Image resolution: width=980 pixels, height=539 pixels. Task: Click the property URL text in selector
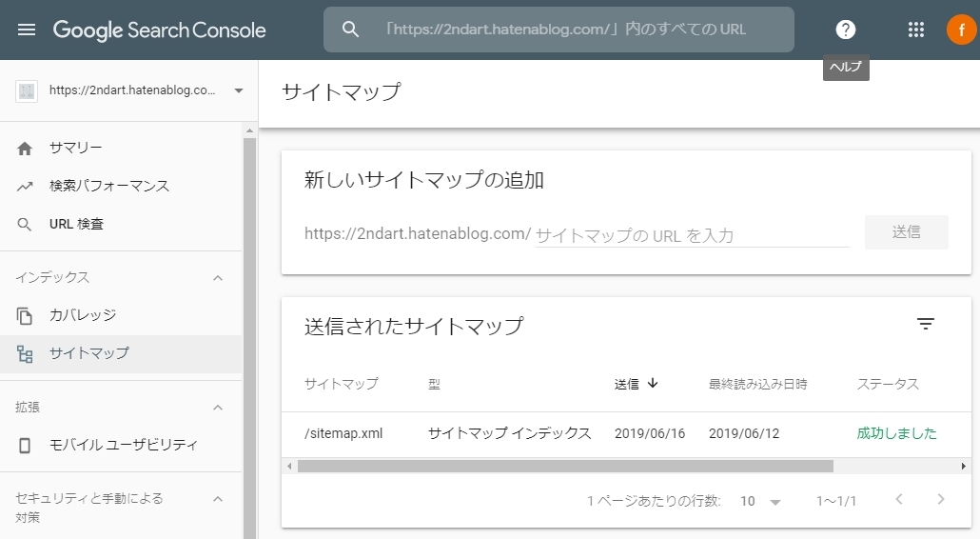tap(132, 90)
